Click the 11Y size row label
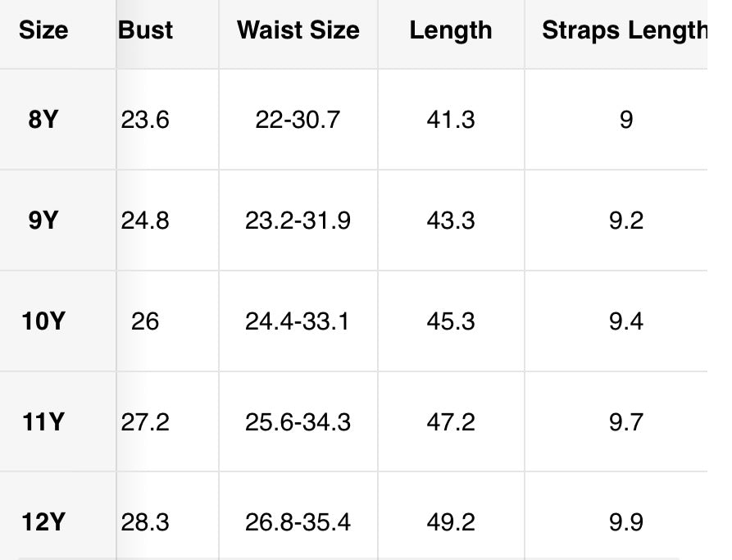 click(x=43, y=421)
